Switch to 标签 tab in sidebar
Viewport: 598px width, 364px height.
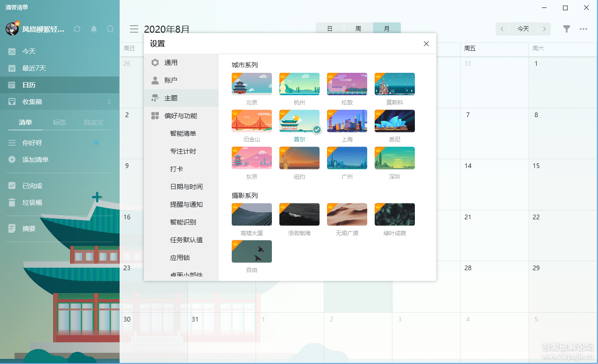(59, 122)
